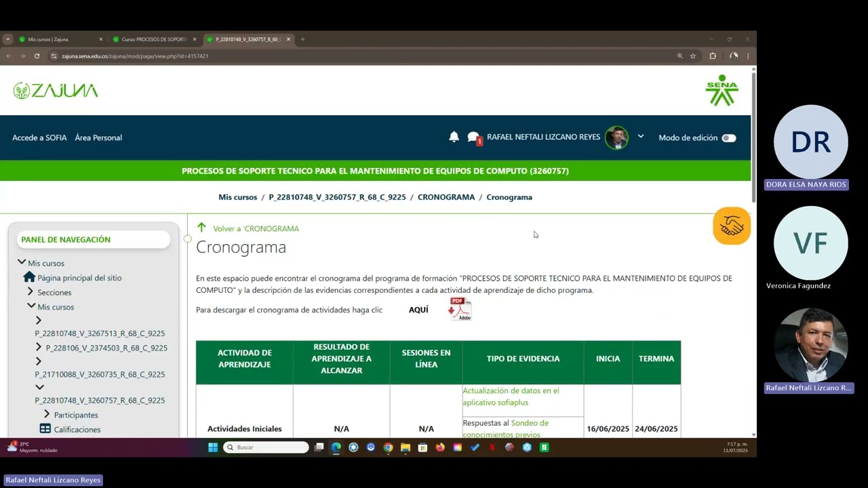868x488 pixels.
Task: Download the cronograma PDF icon
Action: (x=459, y=309)
